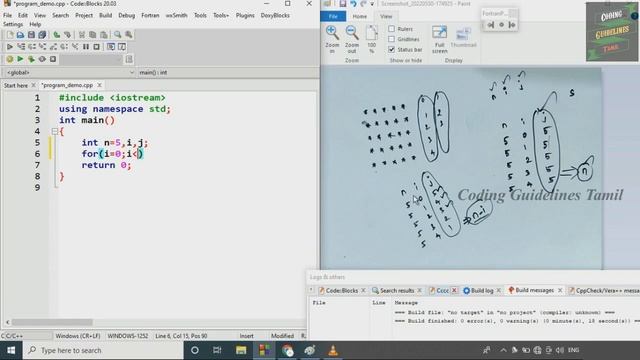
Task: Click the Break debugger pause icon
Action: (86, 47)
